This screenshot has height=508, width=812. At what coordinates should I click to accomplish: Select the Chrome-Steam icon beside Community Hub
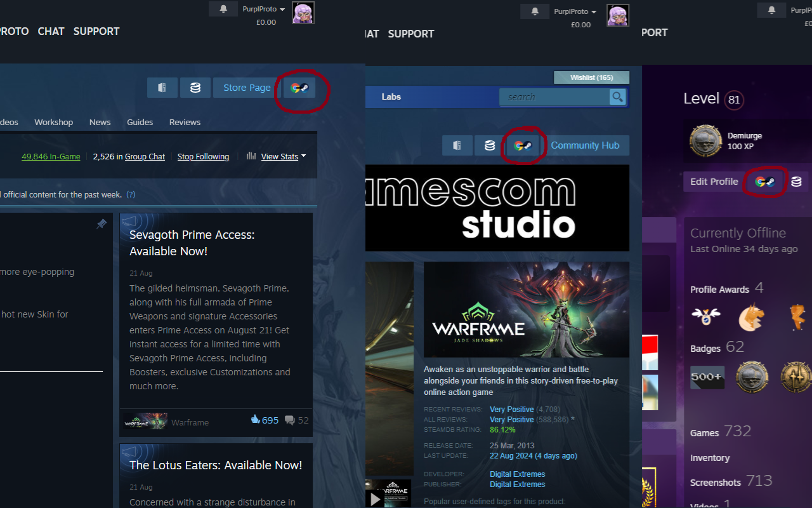click(523, 145)
